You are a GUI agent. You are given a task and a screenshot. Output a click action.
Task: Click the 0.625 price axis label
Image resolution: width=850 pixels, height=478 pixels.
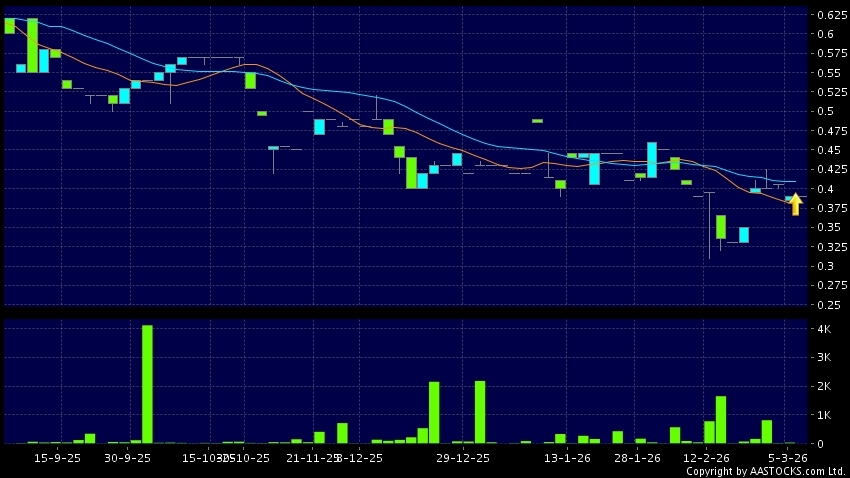829,15
